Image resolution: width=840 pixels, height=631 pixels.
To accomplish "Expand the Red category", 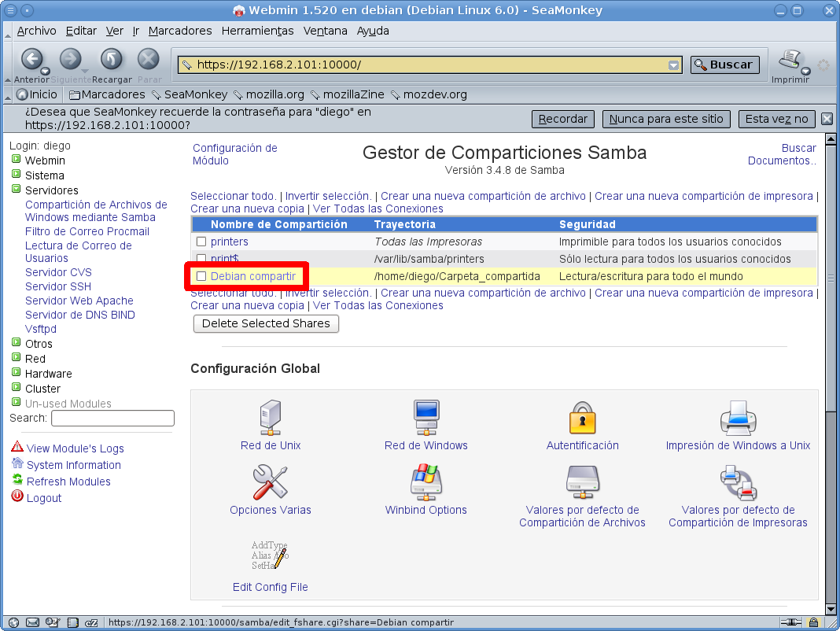I will (x=16, y=357).
